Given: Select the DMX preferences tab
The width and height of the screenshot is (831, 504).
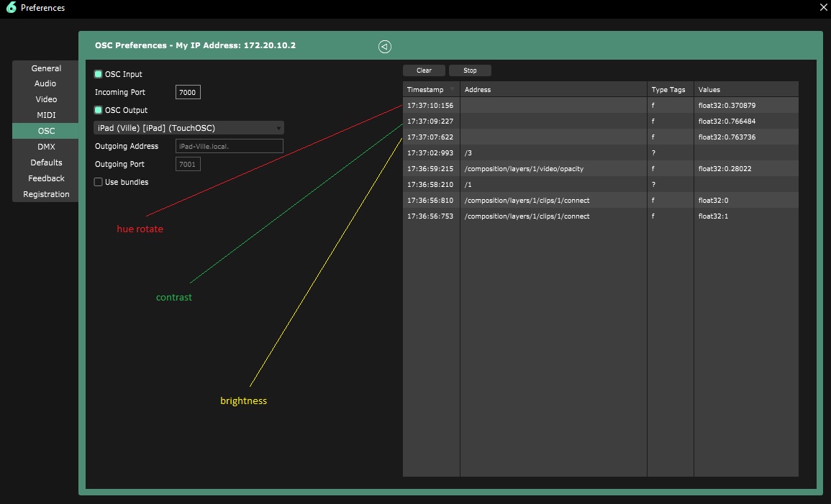Looking at the screenshot, I should coord(46,147).
